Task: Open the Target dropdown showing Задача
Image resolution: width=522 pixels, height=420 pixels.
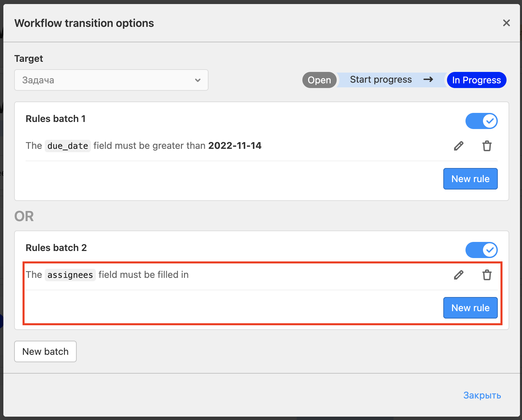Action: [x=111, y=80]
